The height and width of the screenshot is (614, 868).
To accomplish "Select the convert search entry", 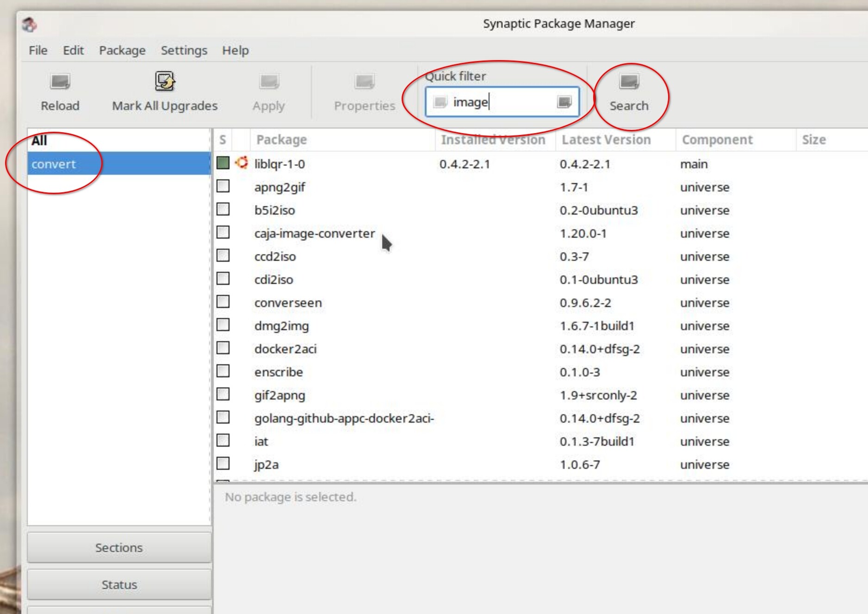I will [119, 164].
